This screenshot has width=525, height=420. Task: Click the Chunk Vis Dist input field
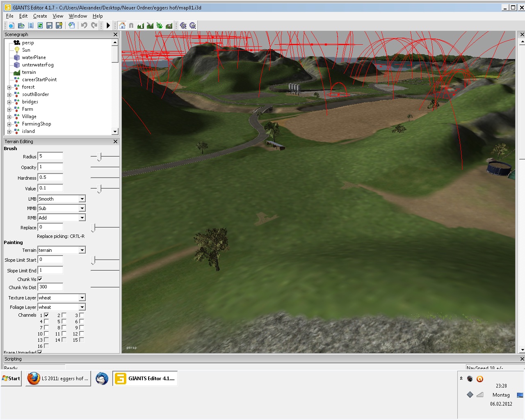50,287
